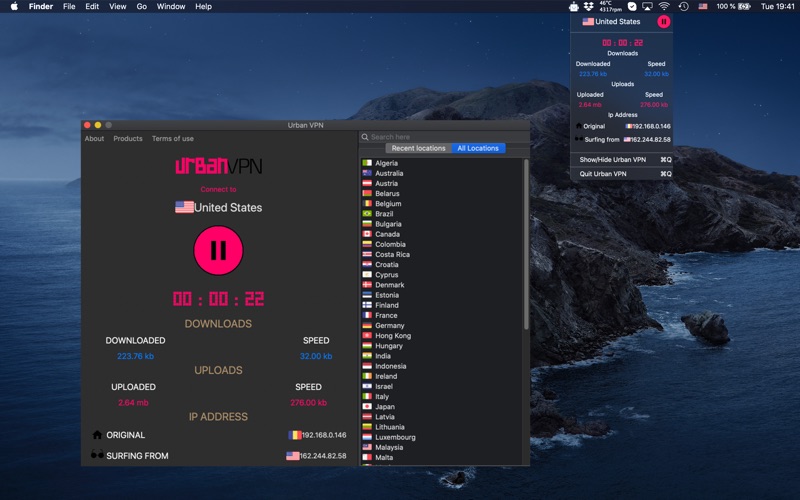The width and height of the screenshot is (800, 500).
Task: Click the Japan flag icon
Action: (x=367, y=407)
